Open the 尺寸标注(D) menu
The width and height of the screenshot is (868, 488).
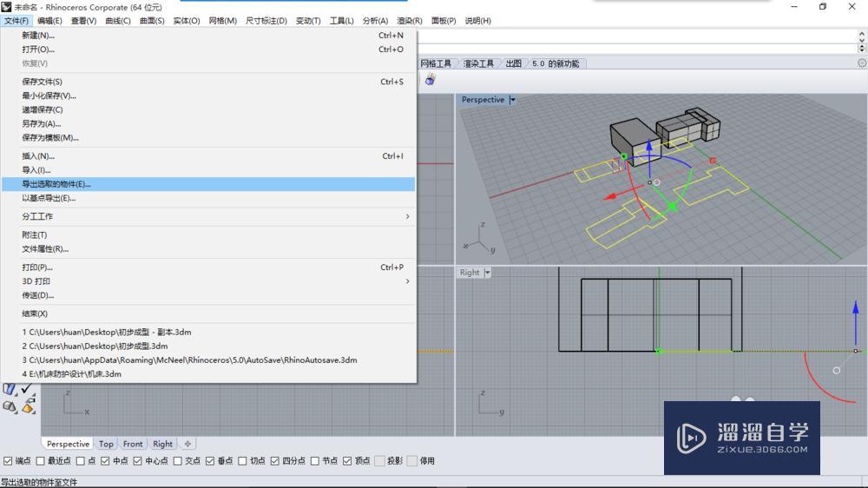266,21
